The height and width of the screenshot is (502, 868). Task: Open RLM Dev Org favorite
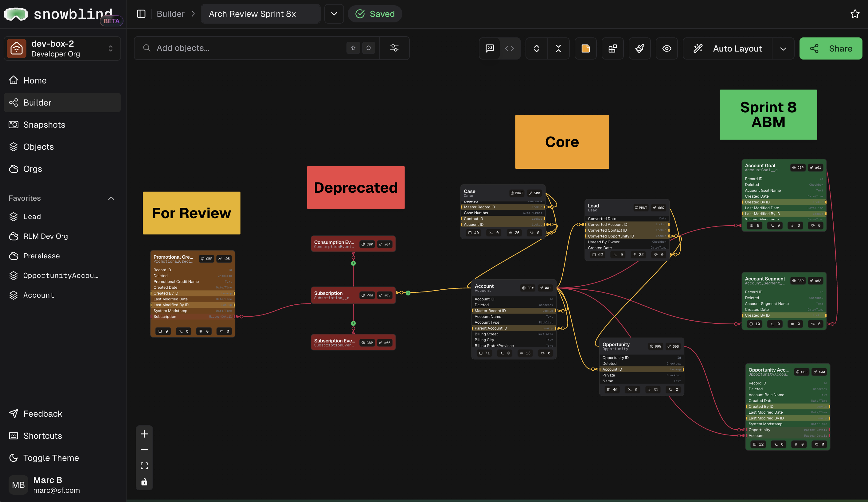tap(62, 236)
